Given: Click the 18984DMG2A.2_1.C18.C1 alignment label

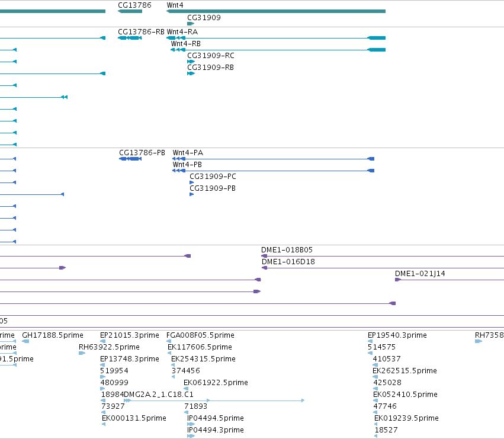Looking at the screenshot, I should [x=147, y=395].
